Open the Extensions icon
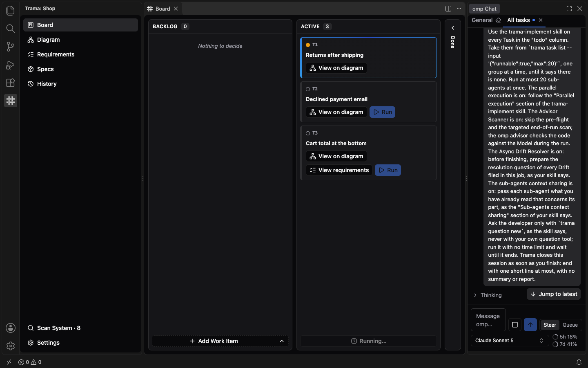 click(x=11, y=83)
